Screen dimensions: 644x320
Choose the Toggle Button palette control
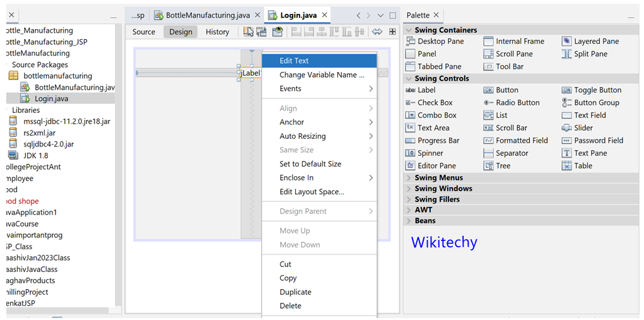point(592,90)
